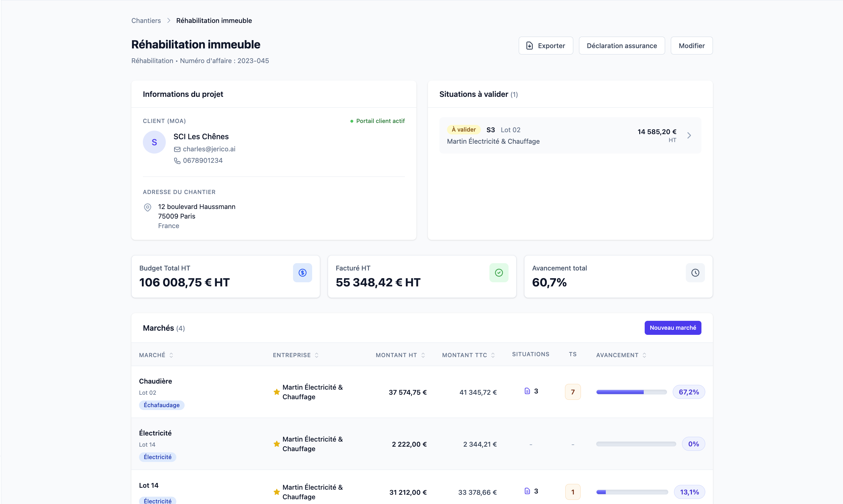Click the Échafaudage tag on Chaudière

tap(161, 405)
